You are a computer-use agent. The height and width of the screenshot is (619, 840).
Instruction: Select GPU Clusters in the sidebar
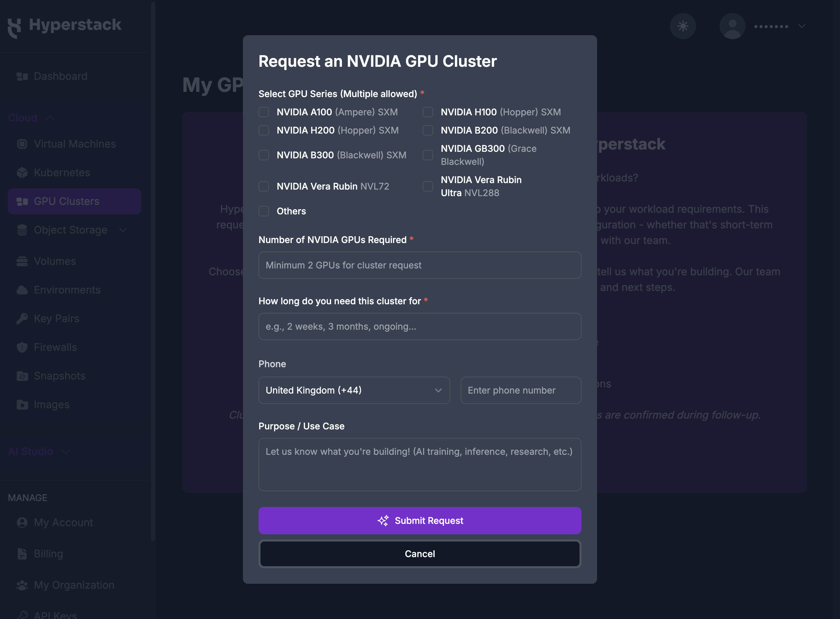[74, 202]
